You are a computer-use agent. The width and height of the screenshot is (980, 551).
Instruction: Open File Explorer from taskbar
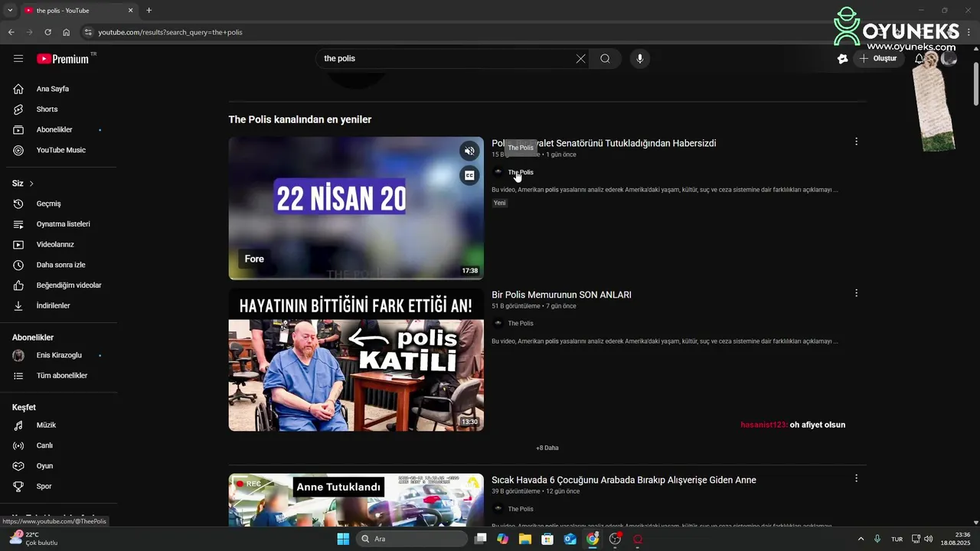525,539
